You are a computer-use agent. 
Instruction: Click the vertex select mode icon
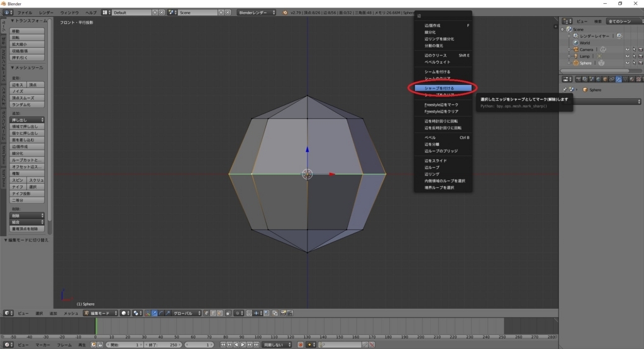pyautogui.click(x=206, y=313)
